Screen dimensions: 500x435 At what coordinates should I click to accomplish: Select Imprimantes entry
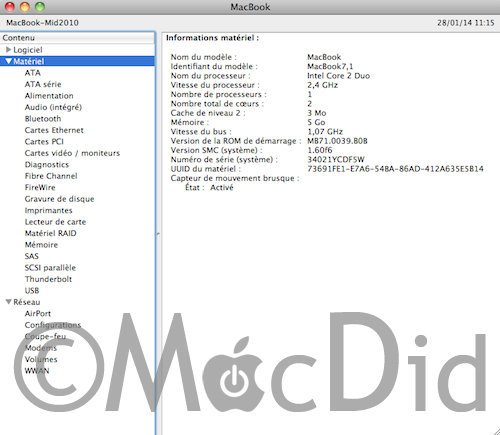pyautogui.click(x=49, y=210)
